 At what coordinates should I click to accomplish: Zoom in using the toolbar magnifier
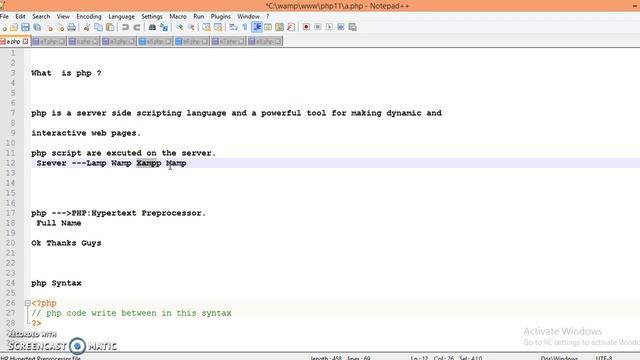[179, 27]
